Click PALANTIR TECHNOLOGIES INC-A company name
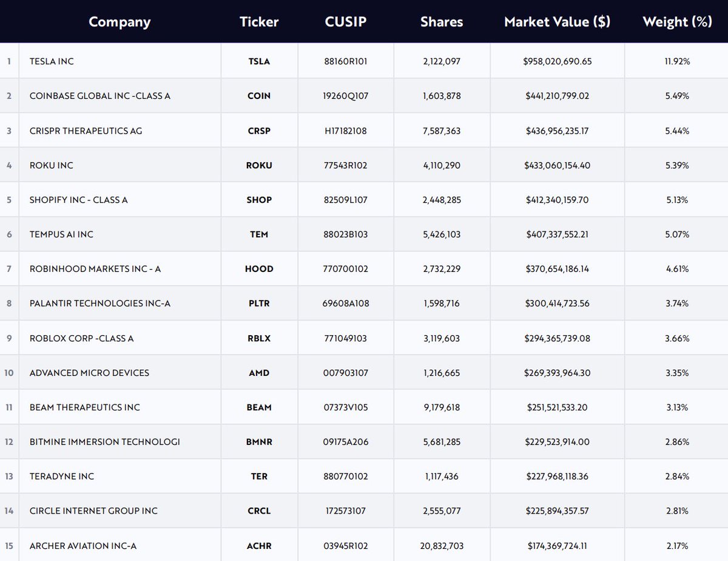This screenshot has height=561, width=728. pos(99,304)
